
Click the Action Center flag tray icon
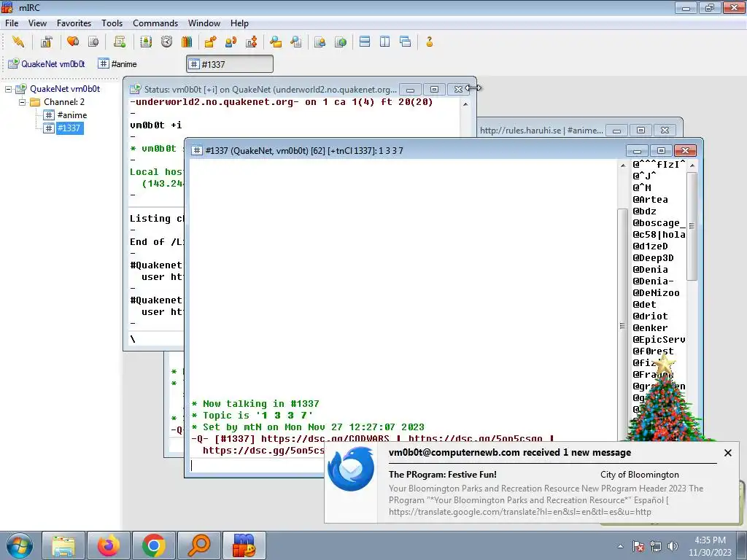638,546
